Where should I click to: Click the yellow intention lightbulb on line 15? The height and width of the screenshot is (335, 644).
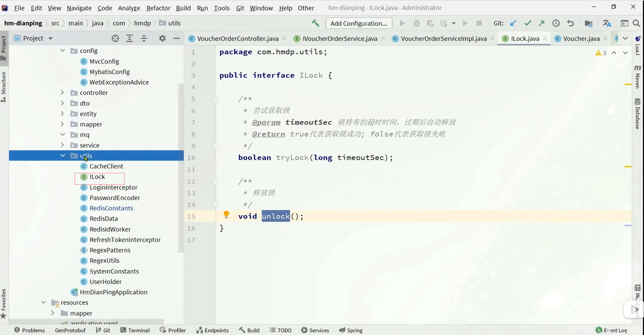point(226,215)
